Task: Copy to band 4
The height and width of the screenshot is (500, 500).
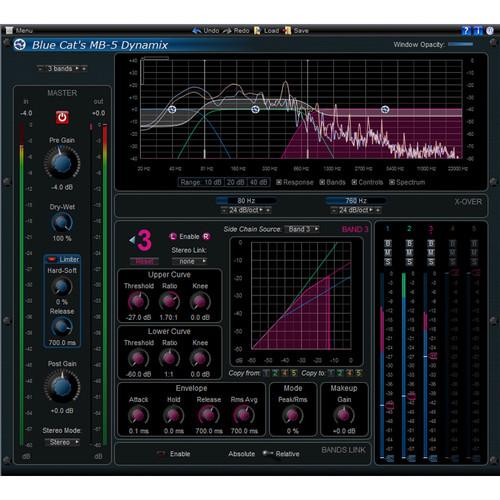Action: point(349,373)
